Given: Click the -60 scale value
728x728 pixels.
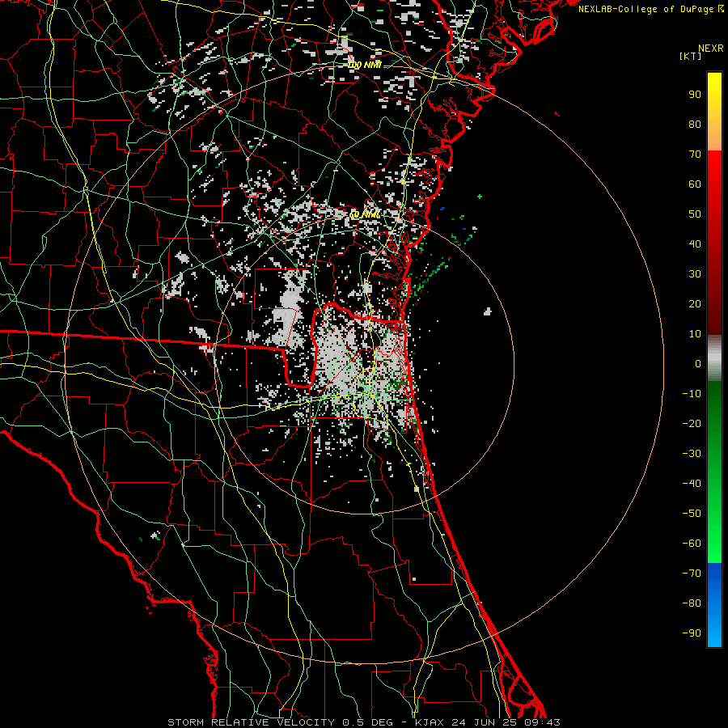Looking at the screenshot, I should [692, 544].
